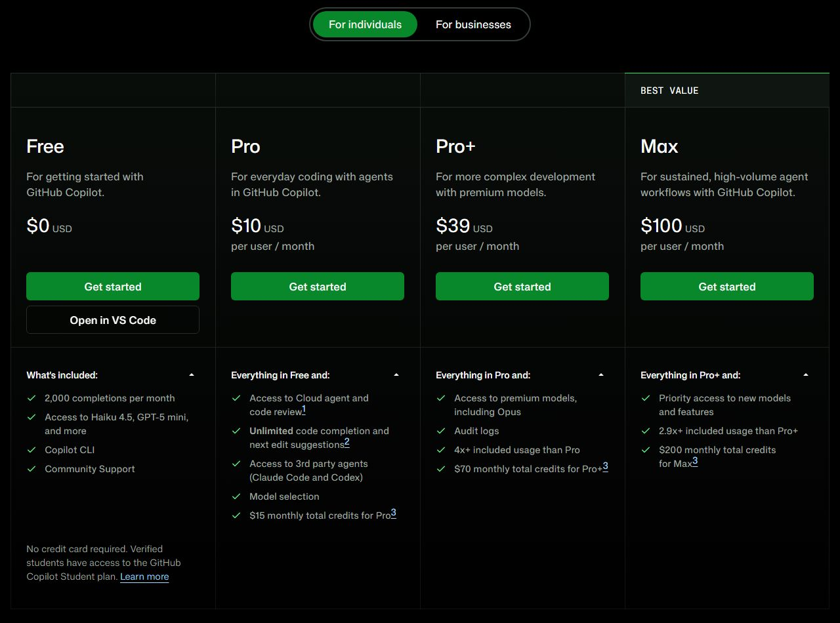Open footnote 2 beside next edit suggestions
This screenshot has width=840, height=623.
(x=347, y=442)
